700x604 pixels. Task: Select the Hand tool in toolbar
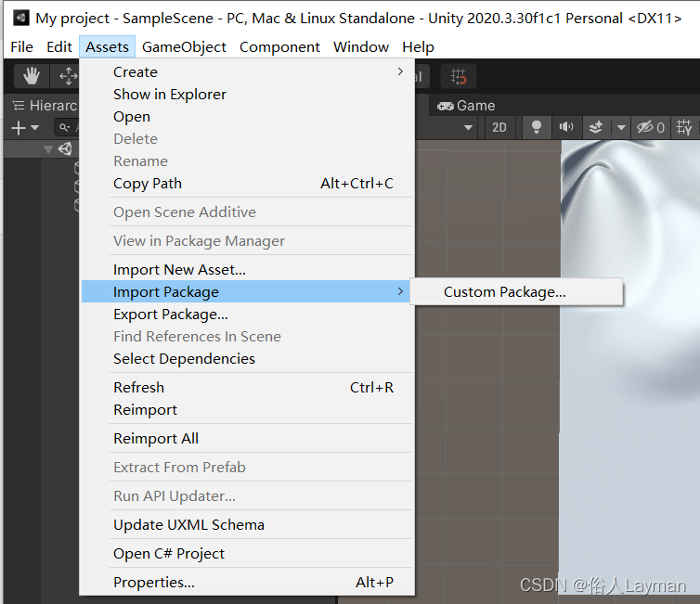tap(32, 76)
